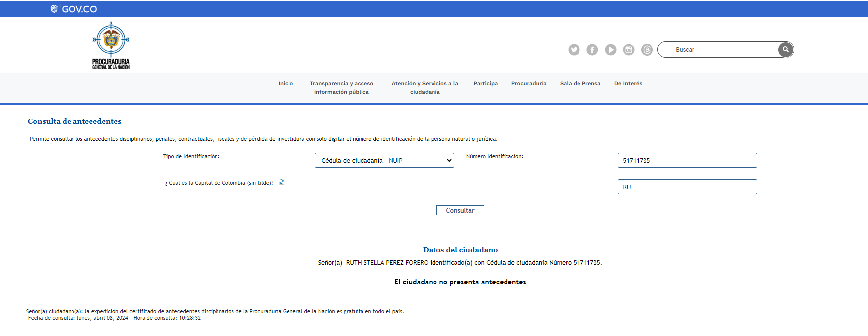Viewport: 868px width, 336px height.
Task: Open the YouTube play icon
Action: (x=610, y=50)
